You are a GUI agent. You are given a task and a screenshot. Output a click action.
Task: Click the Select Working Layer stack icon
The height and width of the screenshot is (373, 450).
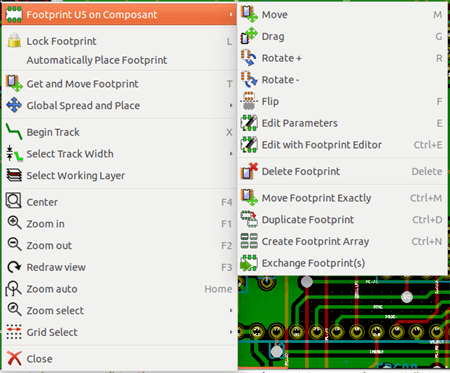click(x=14, y=175)
